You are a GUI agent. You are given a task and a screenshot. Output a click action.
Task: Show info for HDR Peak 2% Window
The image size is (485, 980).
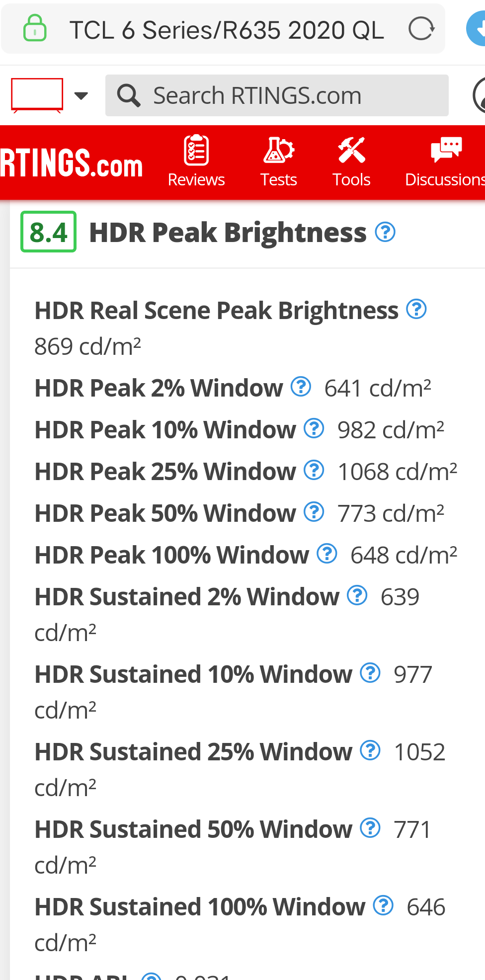(x=301, y=387)
